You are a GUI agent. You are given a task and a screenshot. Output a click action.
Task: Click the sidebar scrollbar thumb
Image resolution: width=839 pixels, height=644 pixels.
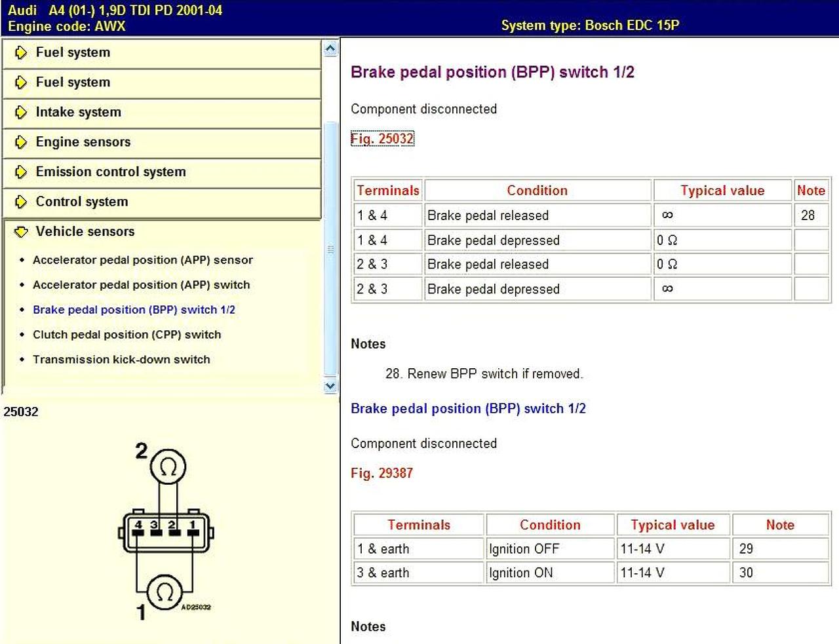(x=330, y=249)
